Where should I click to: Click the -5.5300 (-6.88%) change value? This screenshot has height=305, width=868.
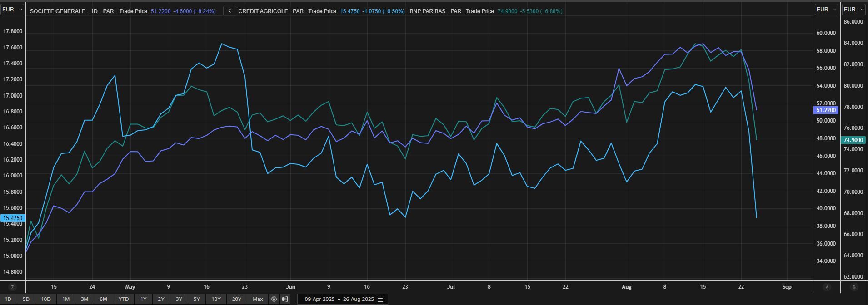click(541, 11)
